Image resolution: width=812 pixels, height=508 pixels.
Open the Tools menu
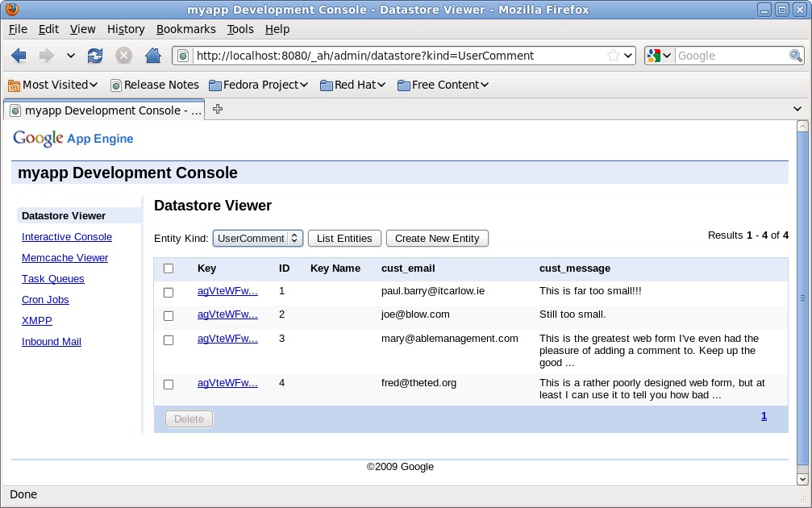click(239, 29)
